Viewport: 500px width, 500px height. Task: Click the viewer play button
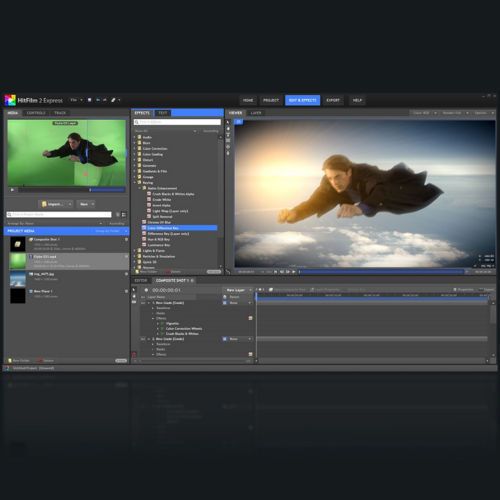(x=294, y=272)
